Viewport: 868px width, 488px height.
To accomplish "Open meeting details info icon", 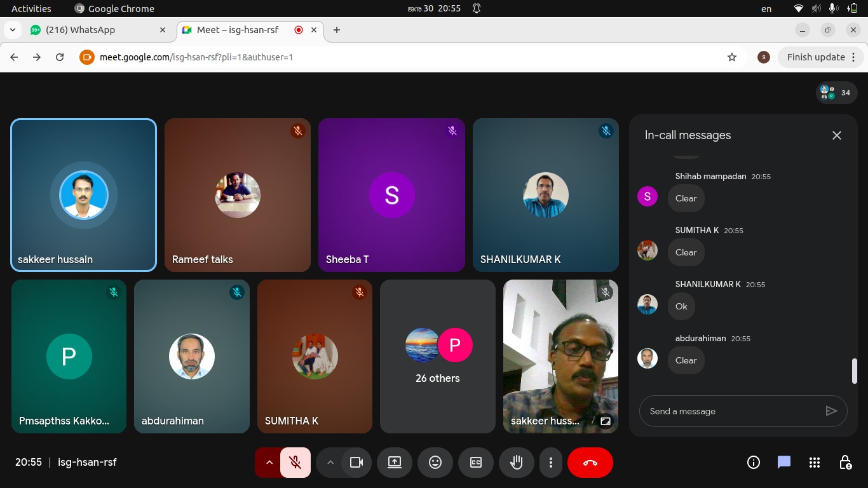I will [754, 463].
